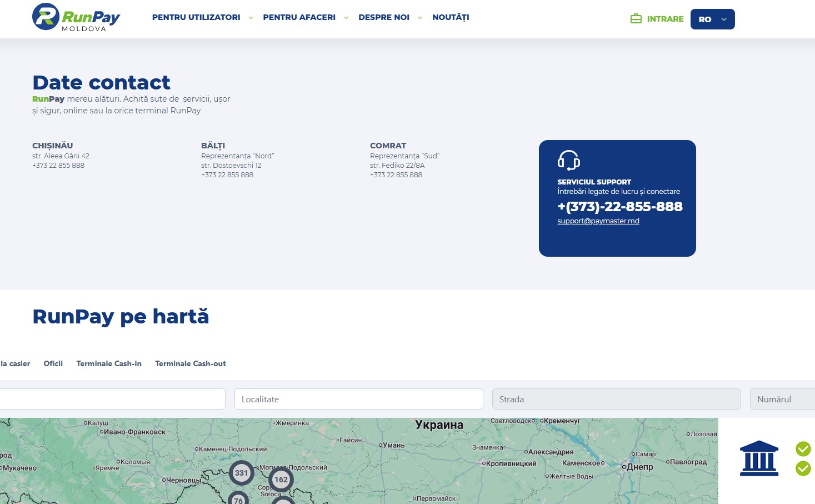The height and width of the screenshot is (504, 815).
Task: Click the BĂLȚI heading
Action: (x=213, y=146)
